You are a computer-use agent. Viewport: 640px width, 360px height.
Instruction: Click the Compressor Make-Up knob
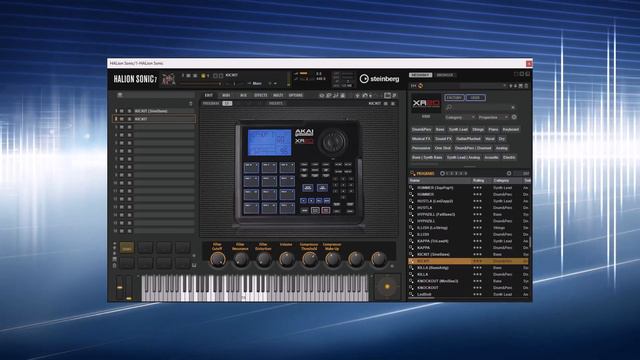coord(332,259)
